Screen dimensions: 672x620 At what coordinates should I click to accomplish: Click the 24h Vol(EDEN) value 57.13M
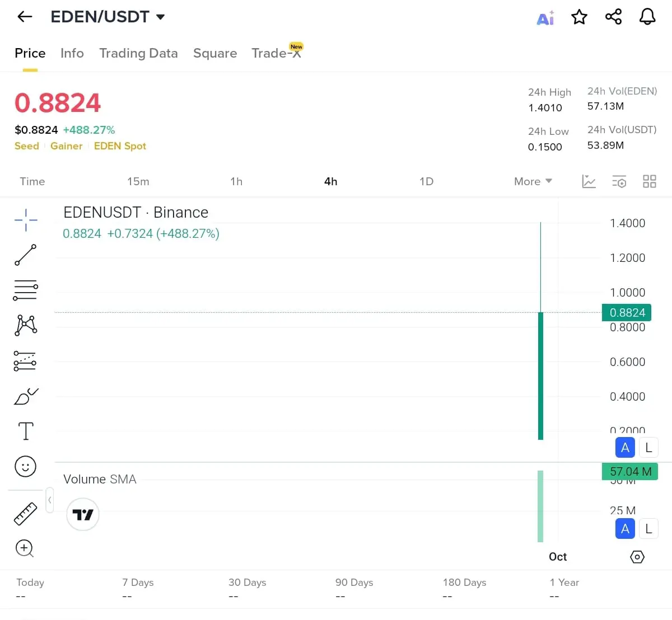605,106
